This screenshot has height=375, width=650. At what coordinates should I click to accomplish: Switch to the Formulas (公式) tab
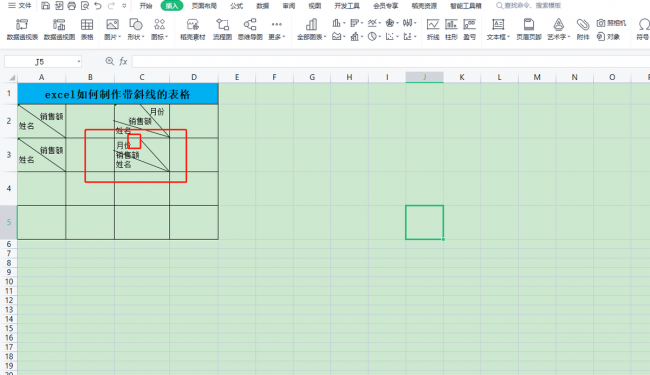pos(237,6)
